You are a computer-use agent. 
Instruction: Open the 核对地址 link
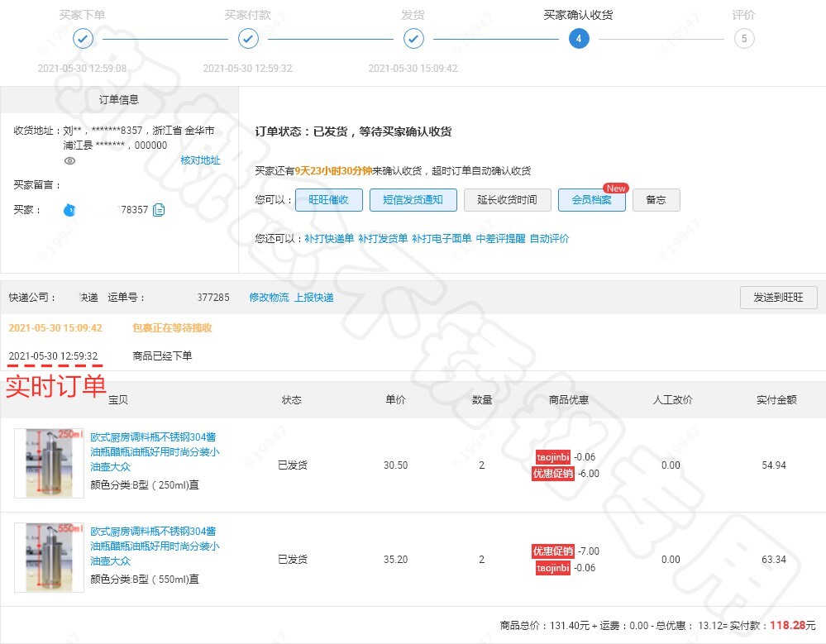(200, 160)
